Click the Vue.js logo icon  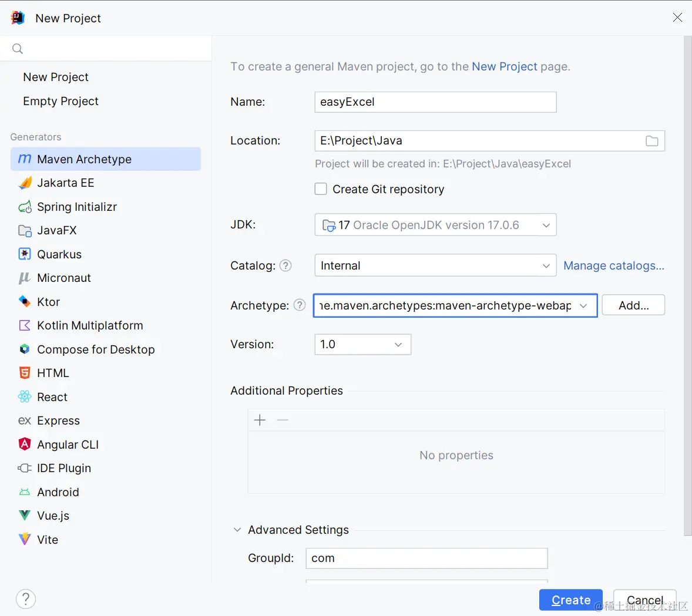25,516
